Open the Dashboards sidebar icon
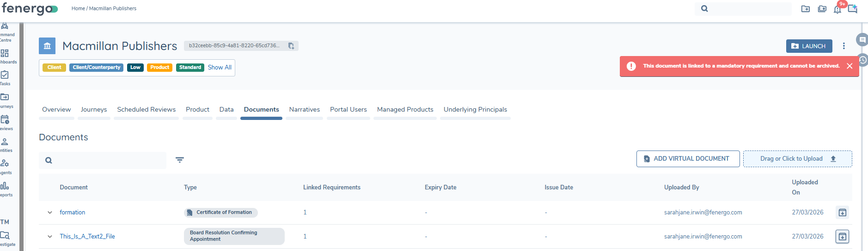 [5, 53]
